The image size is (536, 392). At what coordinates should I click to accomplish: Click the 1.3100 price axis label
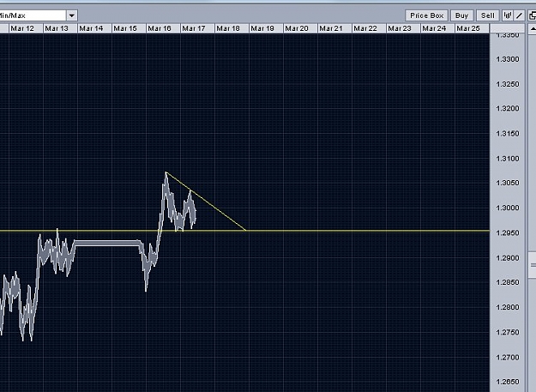click(x=508, y=159)
